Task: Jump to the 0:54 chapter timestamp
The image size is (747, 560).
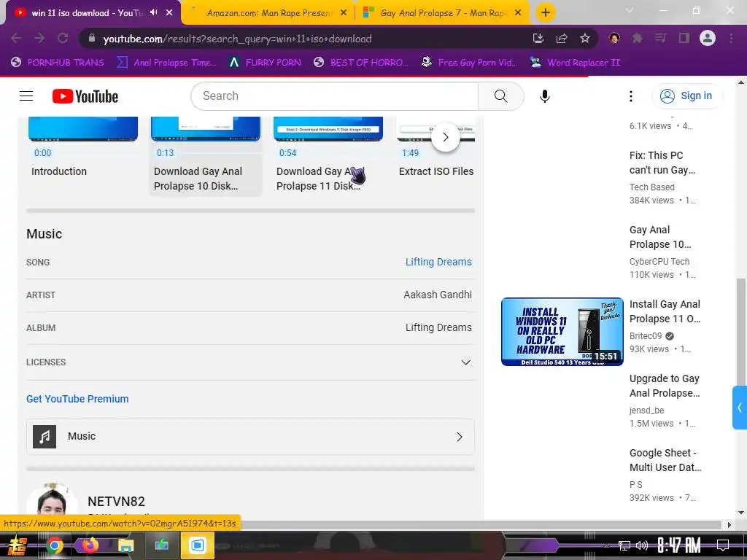Action: coord(287,153)
